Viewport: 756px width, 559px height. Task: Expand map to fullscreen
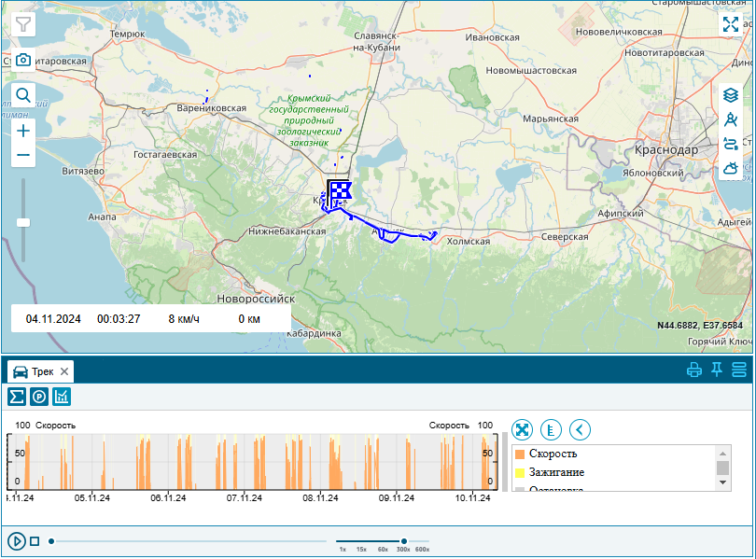click(731, 24)
